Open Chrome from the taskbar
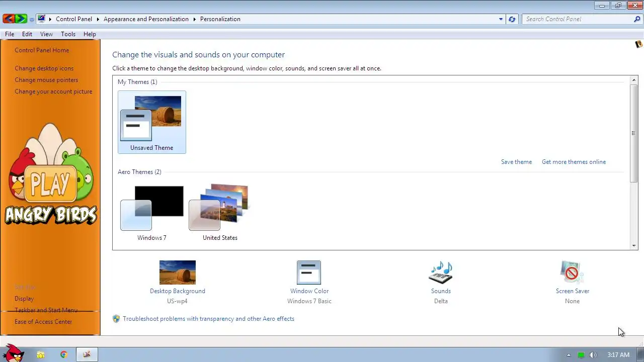The image size is (644, 362). (63, 354)
